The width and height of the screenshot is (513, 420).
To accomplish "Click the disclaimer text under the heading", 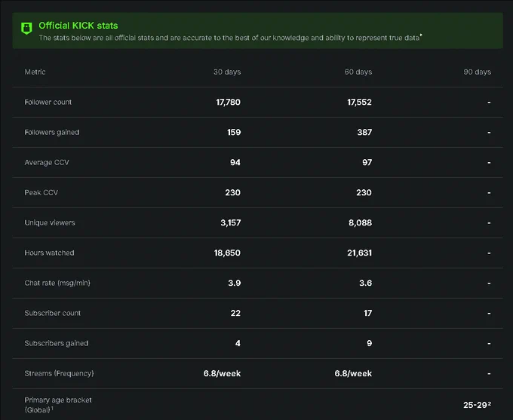I will [x=230, y=38].
